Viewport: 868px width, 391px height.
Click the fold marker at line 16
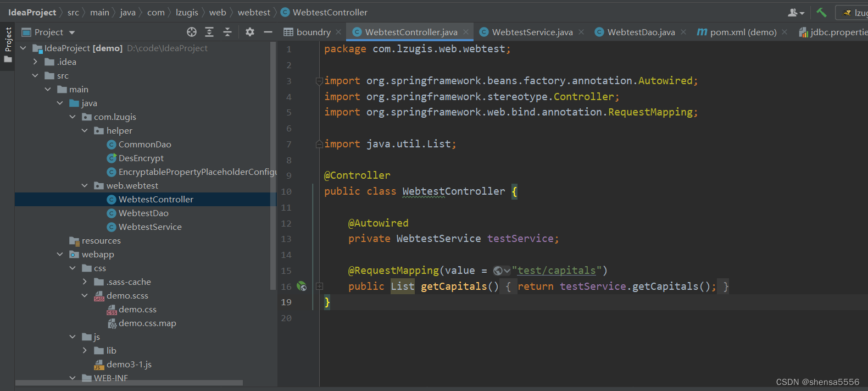(x=319, y=286)
